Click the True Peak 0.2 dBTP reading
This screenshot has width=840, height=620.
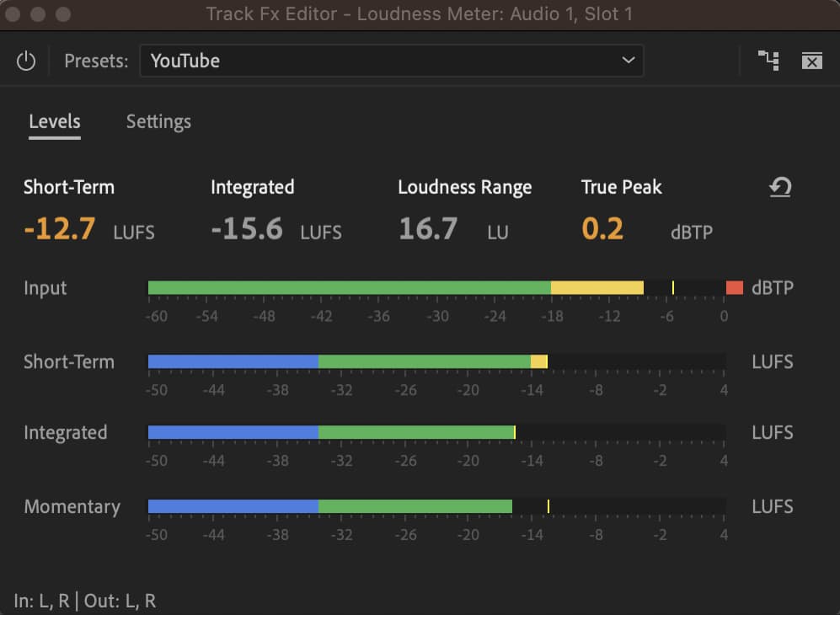coord(602,228)
